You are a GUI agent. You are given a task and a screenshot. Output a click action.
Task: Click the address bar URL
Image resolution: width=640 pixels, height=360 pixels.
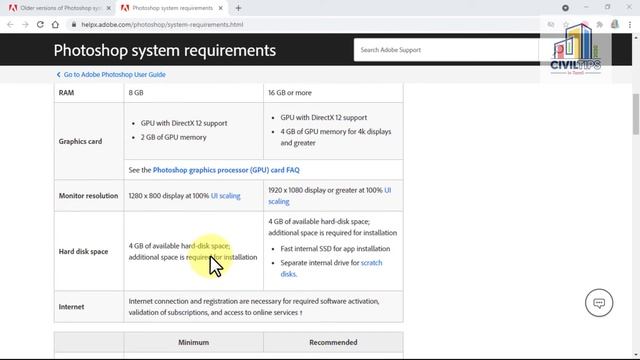pos(162,24)
